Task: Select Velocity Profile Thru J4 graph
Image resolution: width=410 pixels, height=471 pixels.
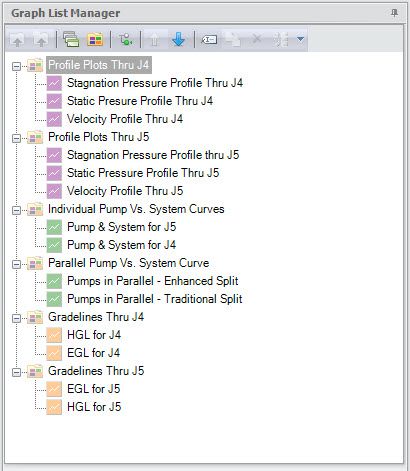Action: tap(125, 119)
